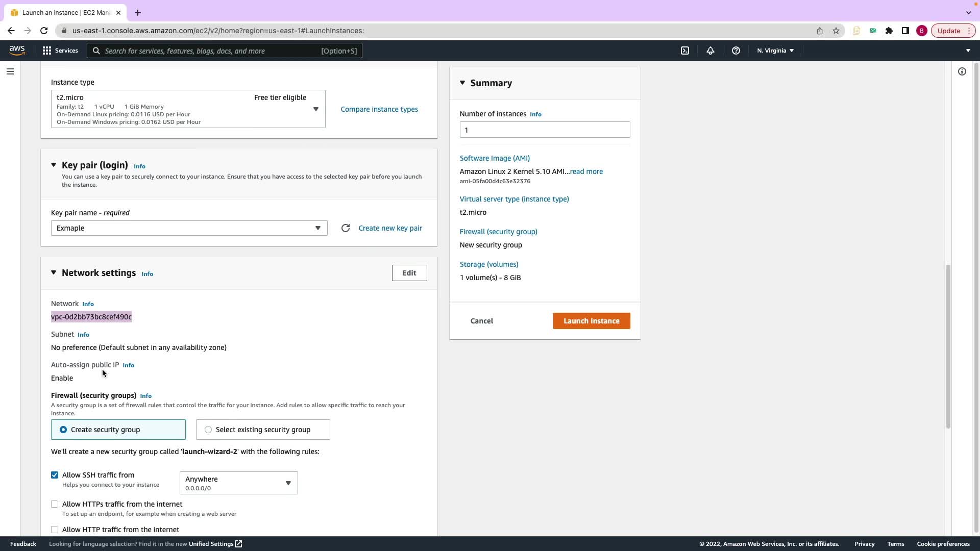The width and height of the screenshot is (980, 551).
Task: Open N. Virginia region menu
Action: (775, 51)
